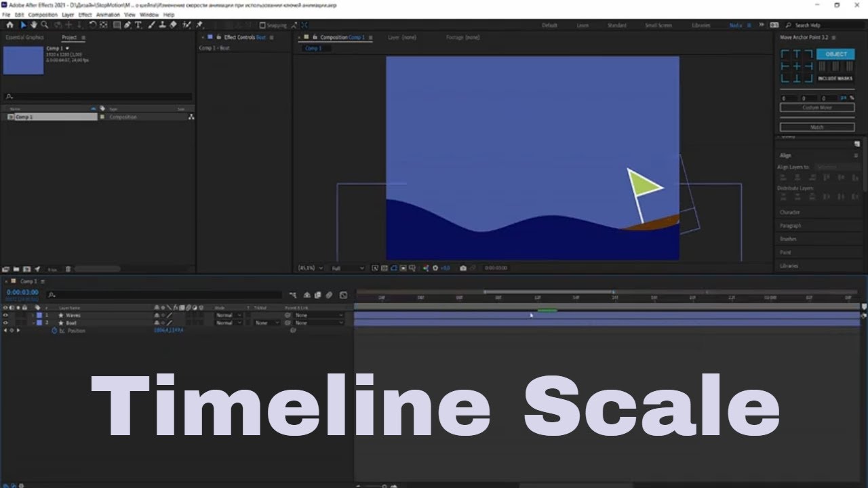Open the Composition menu
868x488 pixels.
coord(43,14)
